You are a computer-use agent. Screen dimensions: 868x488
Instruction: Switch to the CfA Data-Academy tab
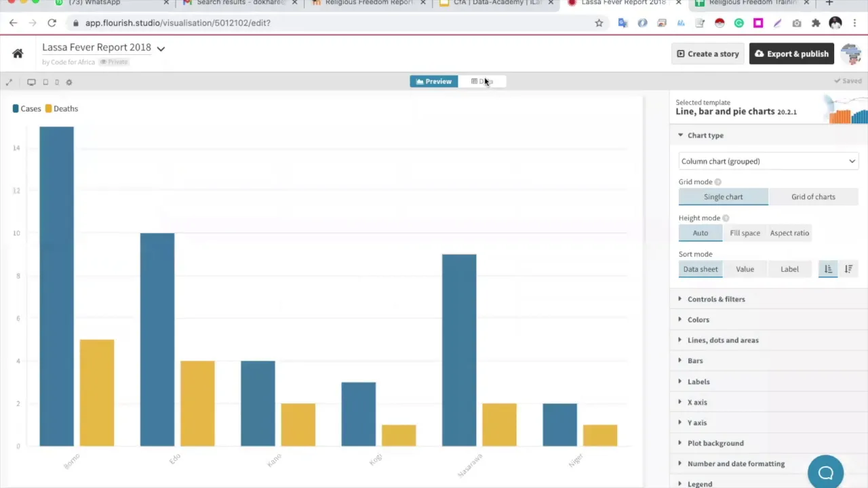tap(496, 3)
